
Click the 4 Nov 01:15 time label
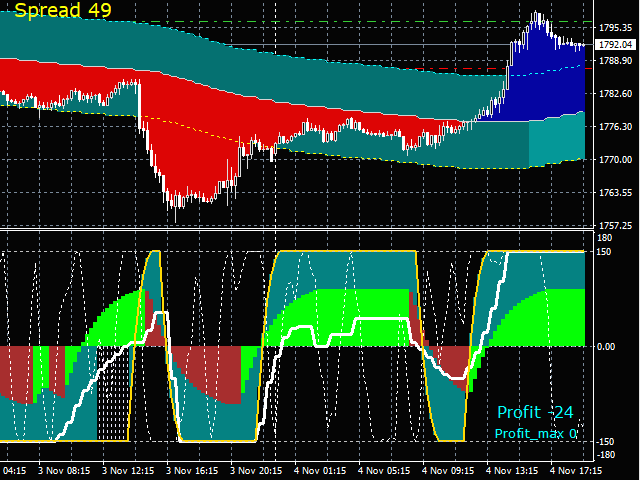coord(320,471)
